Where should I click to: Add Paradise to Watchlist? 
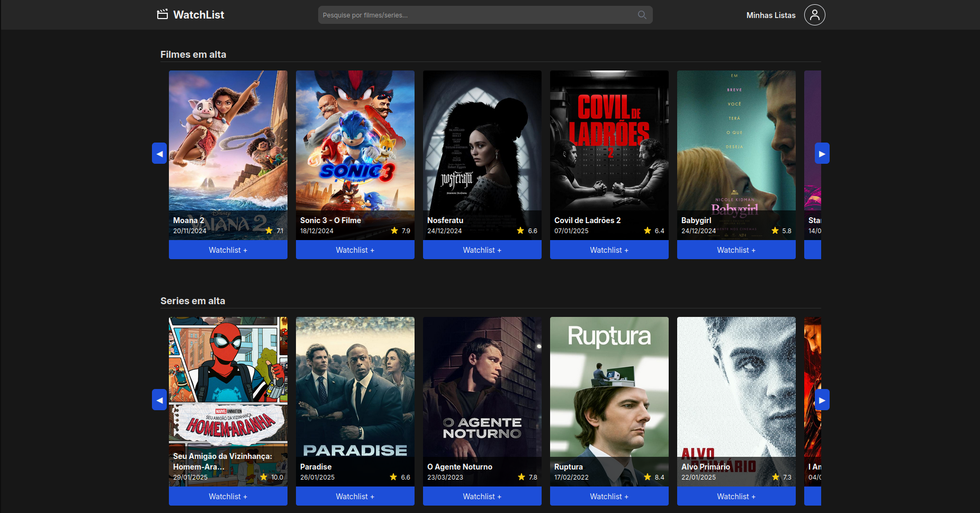(355, 496)
